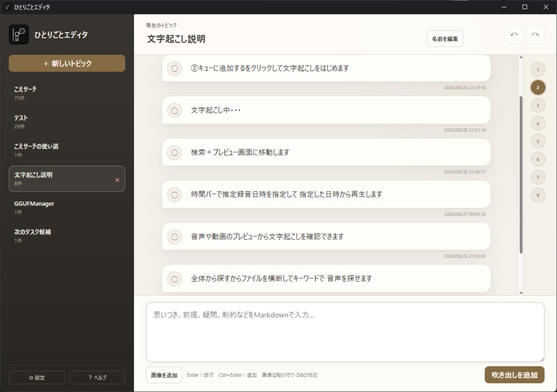557x392 pixels.
Task: Select the circle beside 時間バーで推定録音日時を指定して
Action: [175, 195]
